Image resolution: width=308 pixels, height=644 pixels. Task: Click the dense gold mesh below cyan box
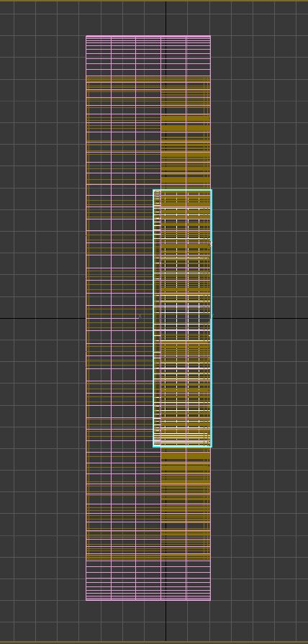[185, 504]
